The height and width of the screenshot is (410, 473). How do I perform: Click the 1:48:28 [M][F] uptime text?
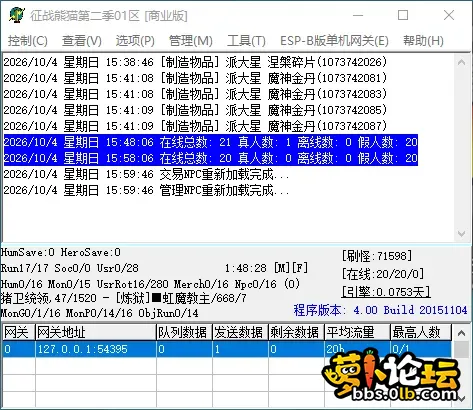[266, 268]
